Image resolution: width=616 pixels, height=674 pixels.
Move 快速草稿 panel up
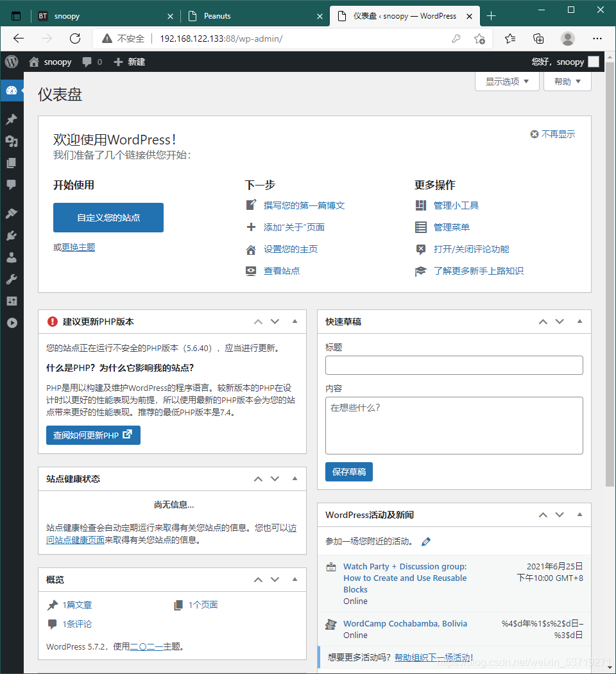pyautogui.click(x=543, y=322)
